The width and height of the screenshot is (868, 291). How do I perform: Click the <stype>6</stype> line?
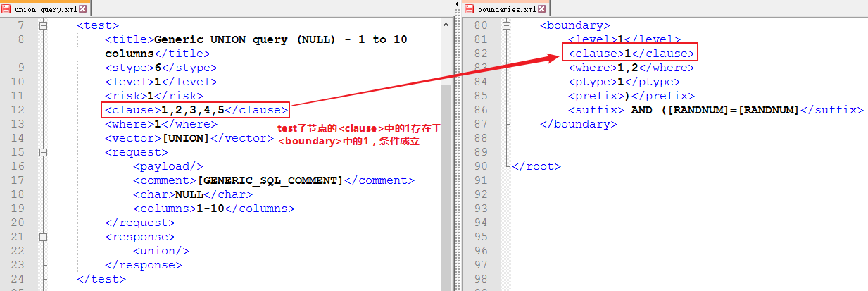161,68
